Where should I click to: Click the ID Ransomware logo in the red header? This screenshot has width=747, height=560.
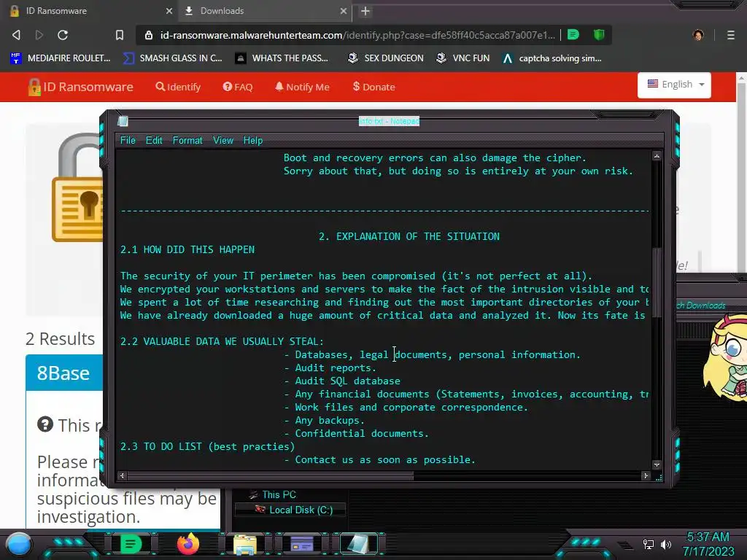(80, 87)
